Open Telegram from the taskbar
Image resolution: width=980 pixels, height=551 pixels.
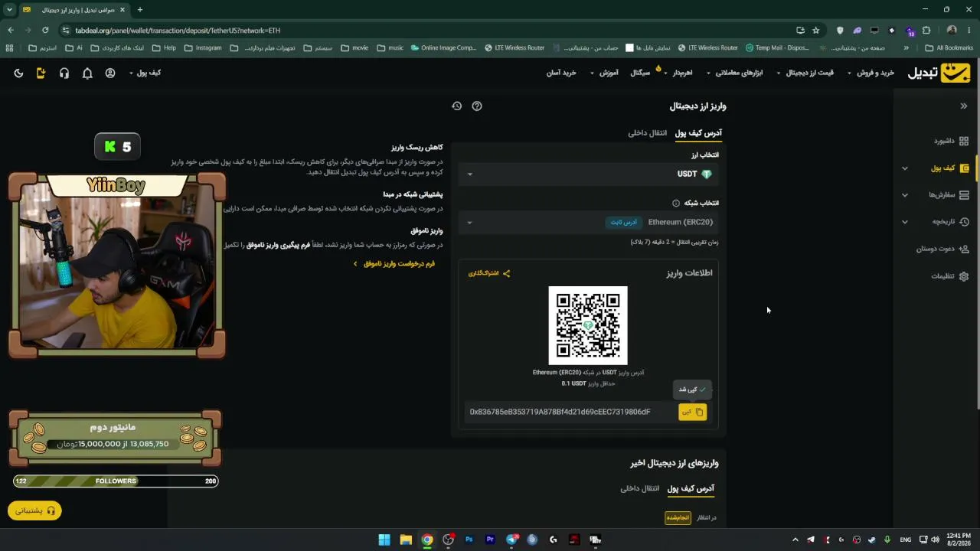(511, 540)
